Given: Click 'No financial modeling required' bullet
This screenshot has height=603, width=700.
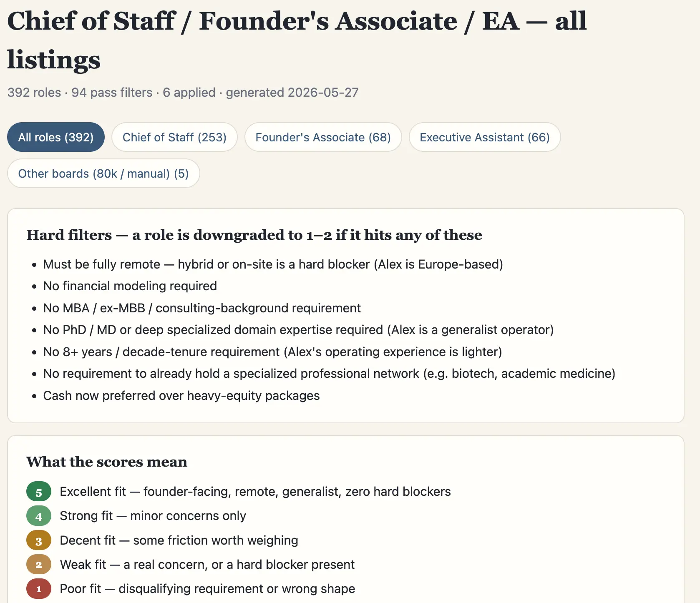Looking at the screenshot, I should pyautogui.click(x=130, y=286).
